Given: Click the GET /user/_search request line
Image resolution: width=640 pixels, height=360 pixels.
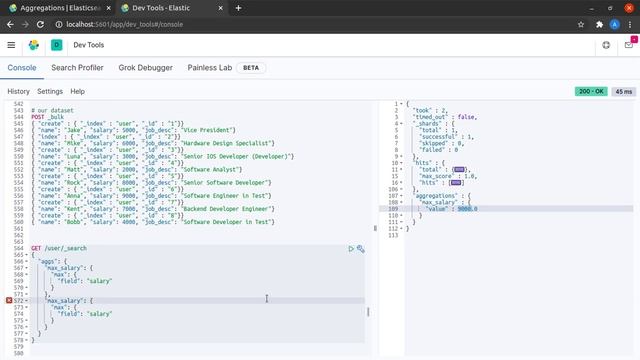Looking at the screenshot, I should pos(59,248).
